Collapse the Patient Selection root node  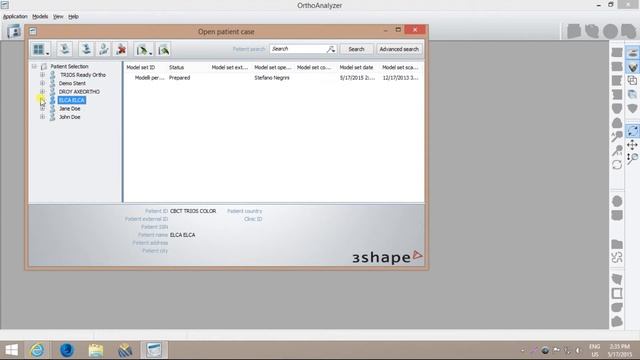pos(34,66)
